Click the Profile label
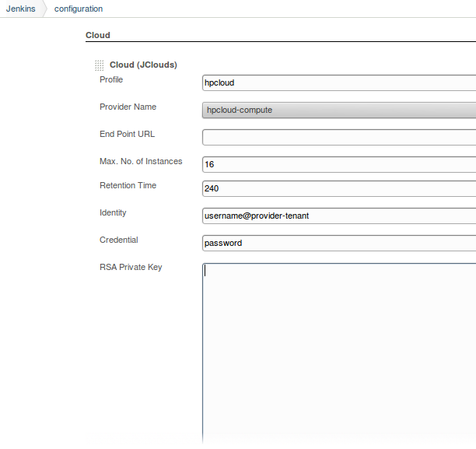Viewport: 476px width, 449px height. 111,79
